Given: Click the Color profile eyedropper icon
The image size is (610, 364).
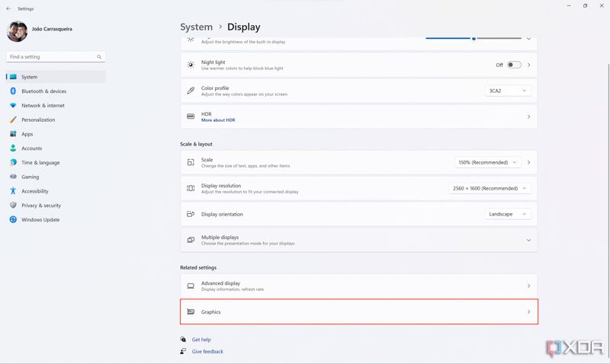Looking at the screenshot, I should 191,91.
